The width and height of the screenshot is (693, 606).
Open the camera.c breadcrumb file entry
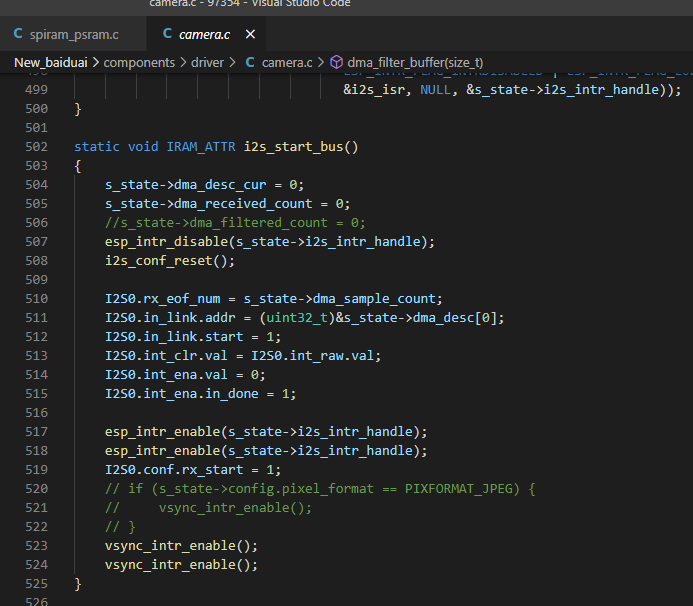click(x=287, y=63)
